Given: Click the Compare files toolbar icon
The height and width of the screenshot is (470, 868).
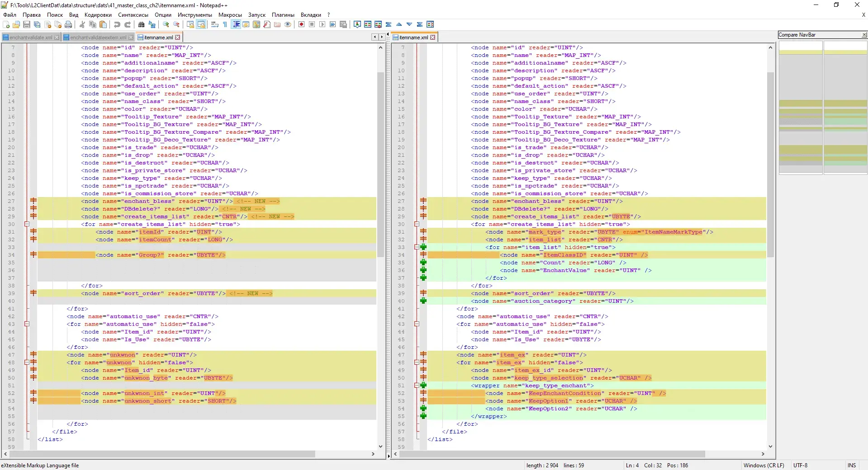Looking at the screenshot, I should (368, 24).
